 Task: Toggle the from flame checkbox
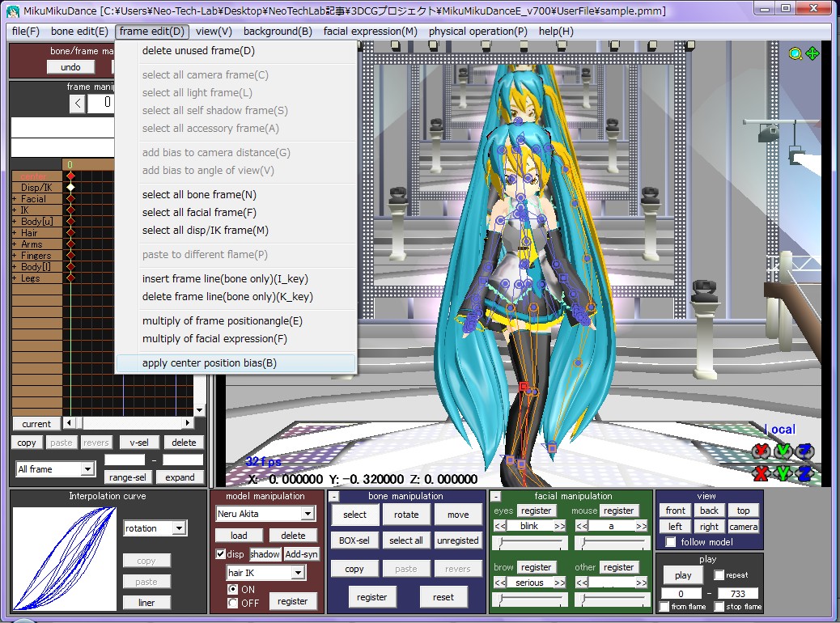coord(665,606)
